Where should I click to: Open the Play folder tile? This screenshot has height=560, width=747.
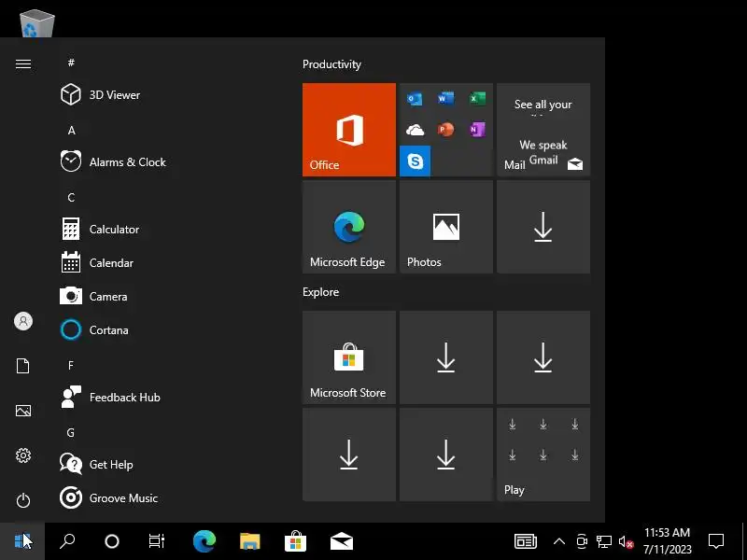543,455
